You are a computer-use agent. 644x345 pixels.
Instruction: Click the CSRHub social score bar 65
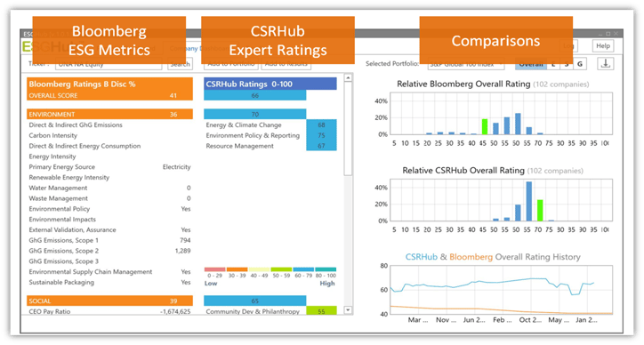(x=255, y=301)
